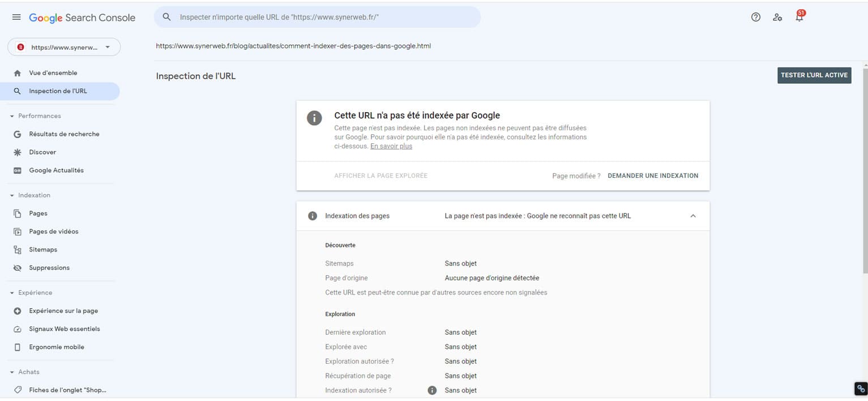Open Expérience sur la page in sidebar
This screenshot has height=401, width=868.
coord(60,311)
